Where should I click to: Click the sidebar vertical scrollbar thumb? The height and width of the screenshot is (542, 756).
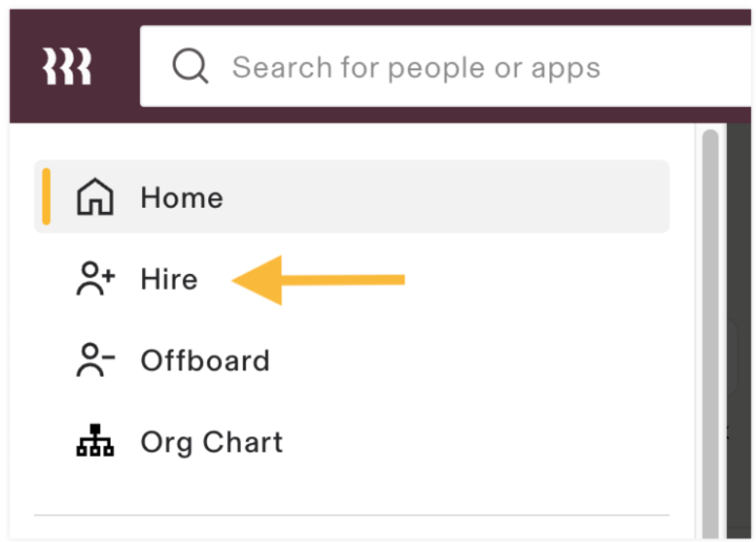tap(710, 330)
